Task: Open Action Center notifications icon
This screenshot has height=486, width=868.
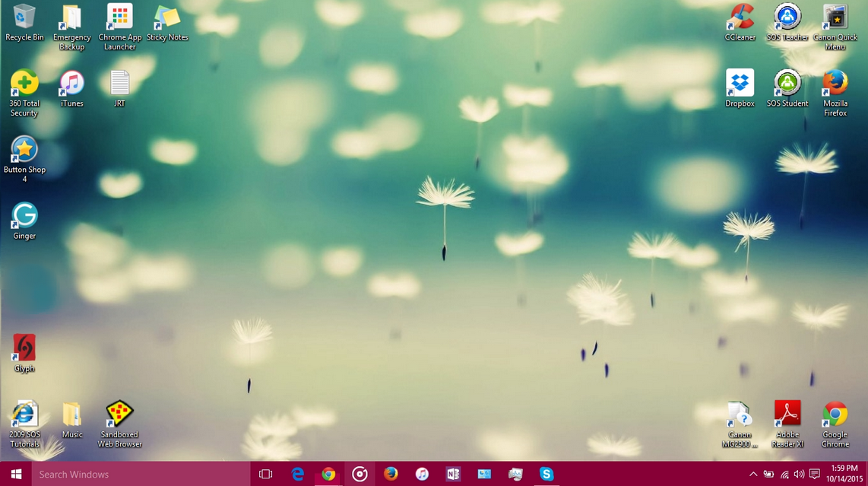Action: click(x=814, y=475)
